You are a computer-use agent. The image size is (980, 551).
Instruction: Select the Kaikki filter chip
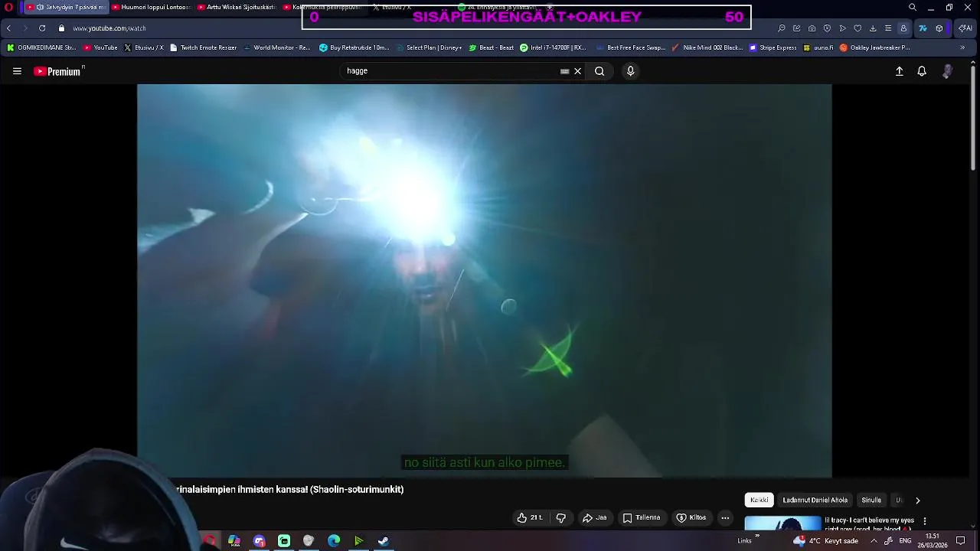point(759,500)
